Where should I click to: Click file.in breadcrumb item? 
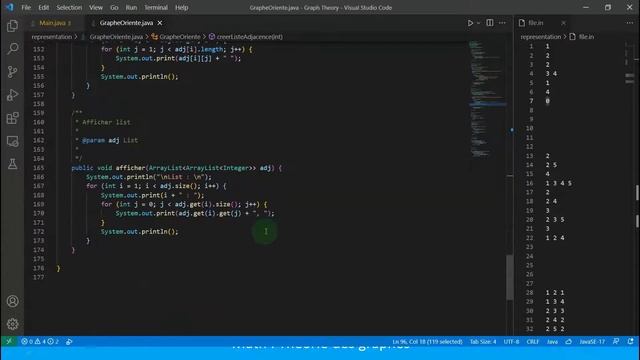tap(586, 37)
